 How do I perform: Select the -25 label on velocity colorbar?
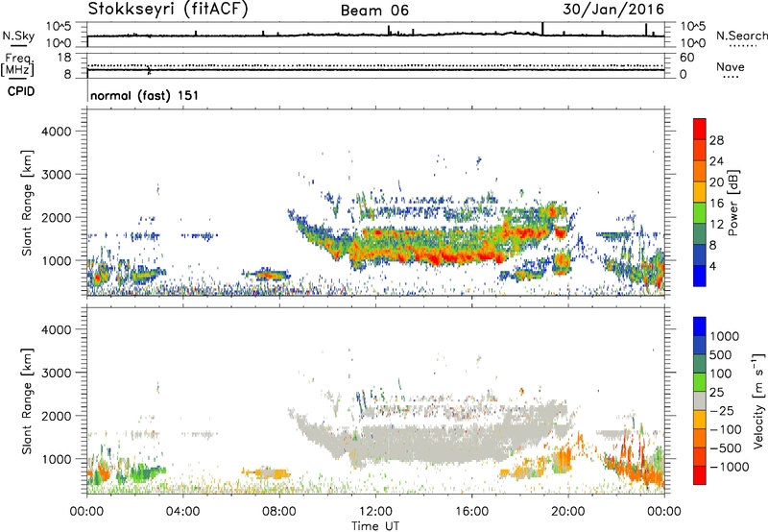click(x=721, y=411)
